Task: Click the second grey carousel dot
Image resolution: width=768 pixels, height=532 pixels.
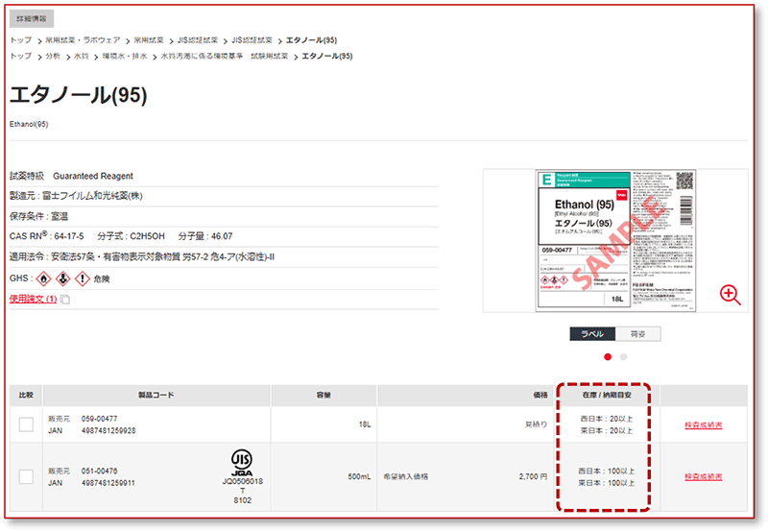Action: (x=624, y=356)
